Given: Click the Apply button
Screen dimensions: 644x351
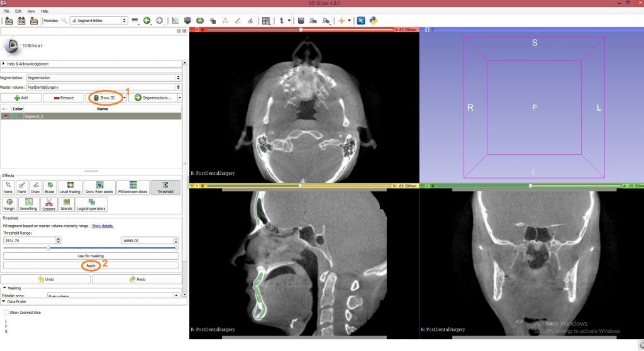Looking at the screenshot, I should coord(91,265).
